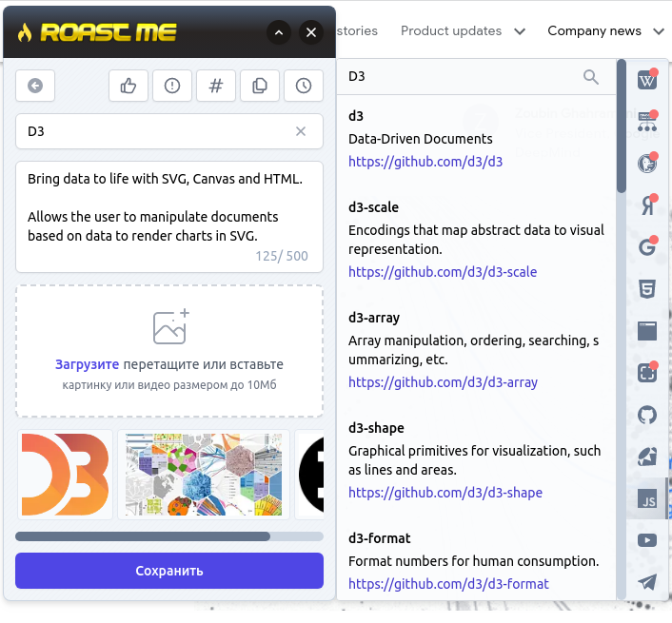This screenshot has height=623, width=672.
Task: Click the Сохранить save button
Action: click(x=169, y=571)
